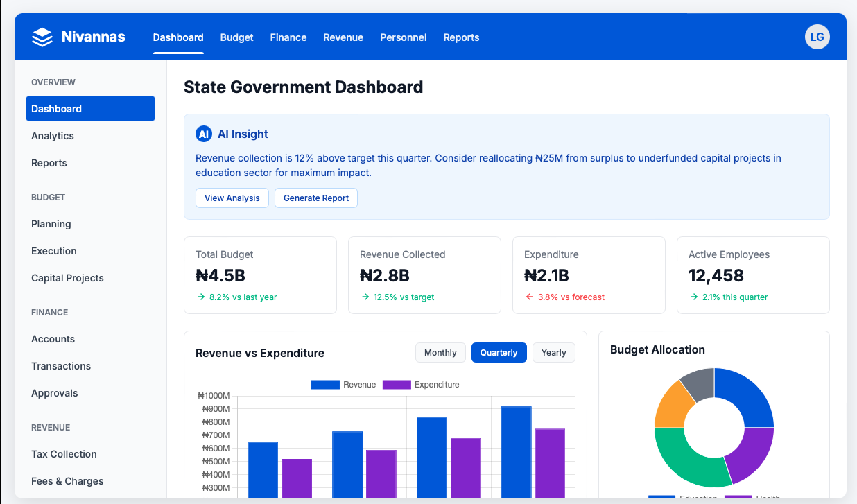Screen dimensions: 857x504
Task: Go to Personnel in the top navigation
Action: (403, 37)
